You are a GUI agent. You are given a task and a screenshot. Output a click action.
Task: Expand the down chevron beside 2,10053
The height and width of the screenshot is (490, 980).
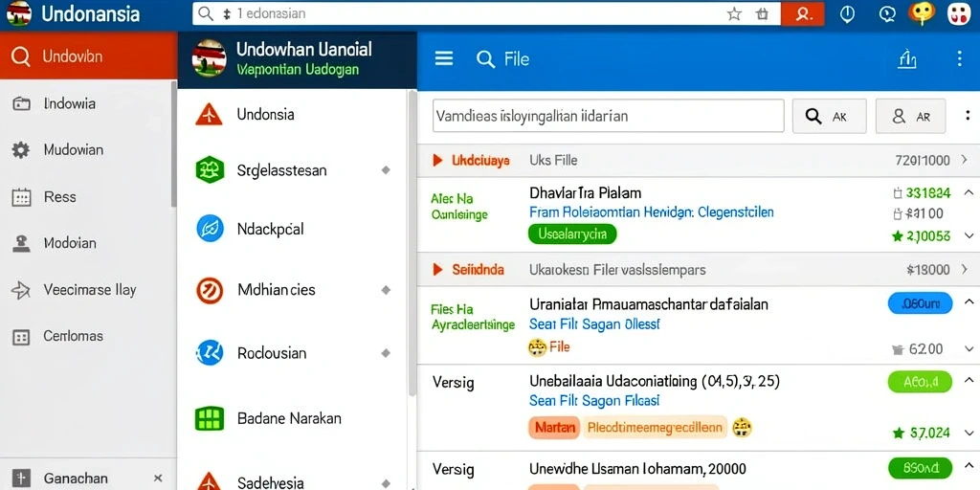[969, 235]
